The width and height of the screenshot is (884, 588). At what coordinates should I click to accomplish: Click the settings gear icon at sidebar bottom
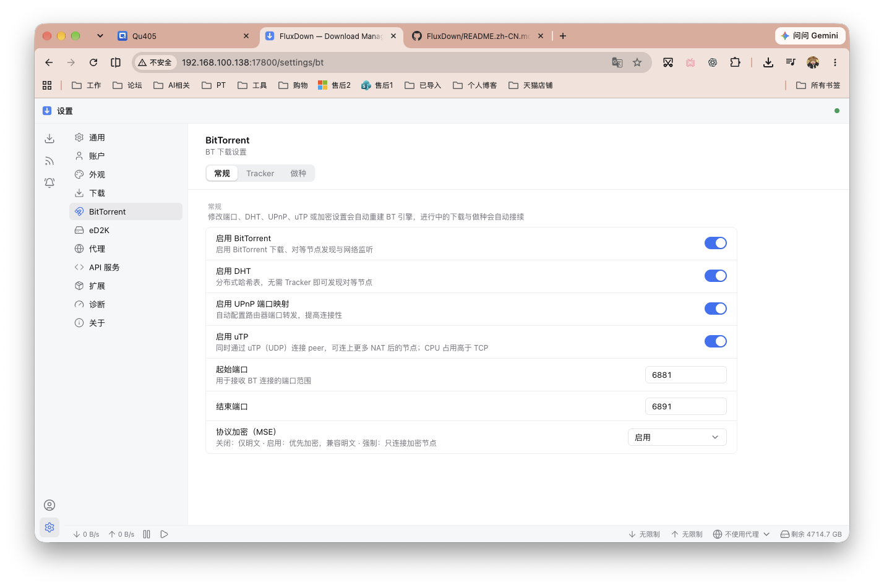coord(49,527)
